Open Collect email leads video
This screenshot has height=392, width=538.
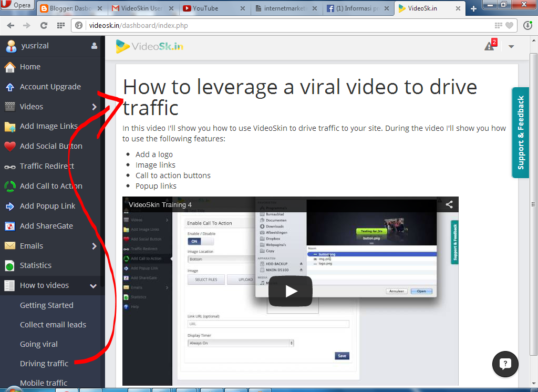[53, 325]
